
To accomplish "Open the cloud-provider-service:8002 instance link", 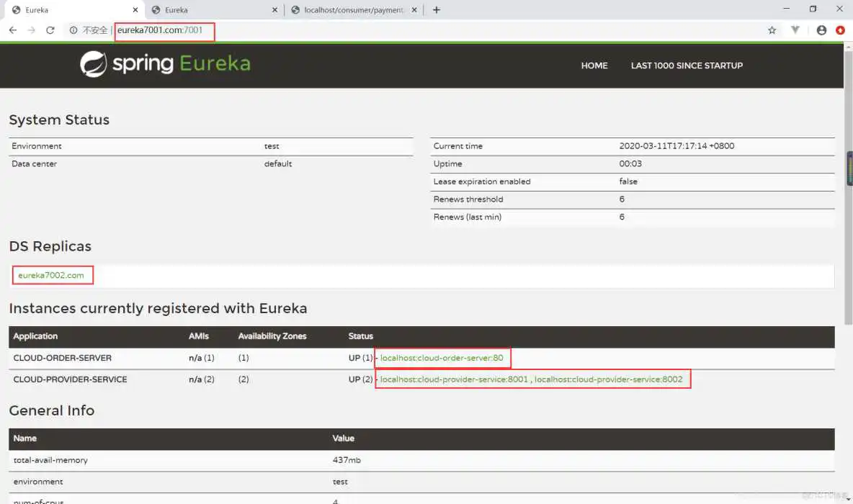I will [609, 379].
